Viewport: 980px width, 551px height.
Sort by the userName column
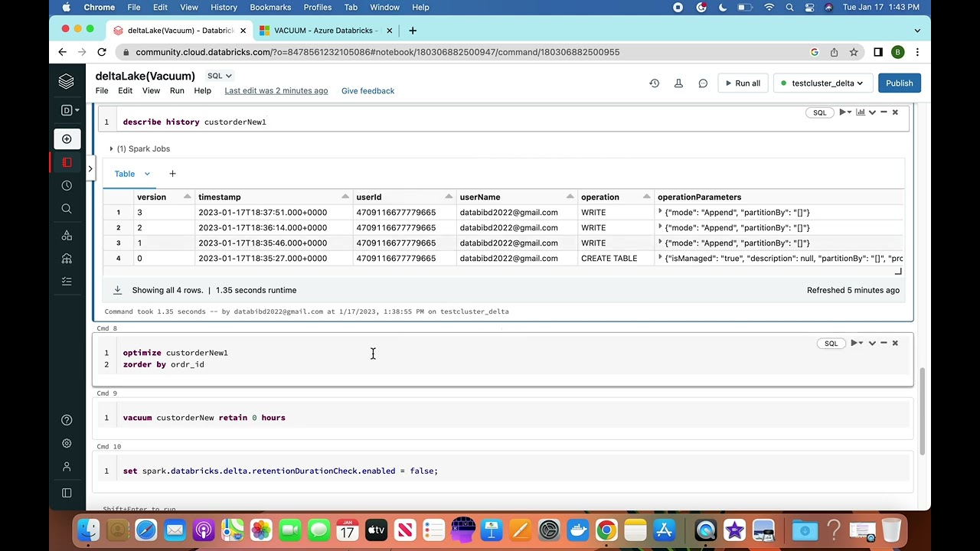(x=570, y=197)
